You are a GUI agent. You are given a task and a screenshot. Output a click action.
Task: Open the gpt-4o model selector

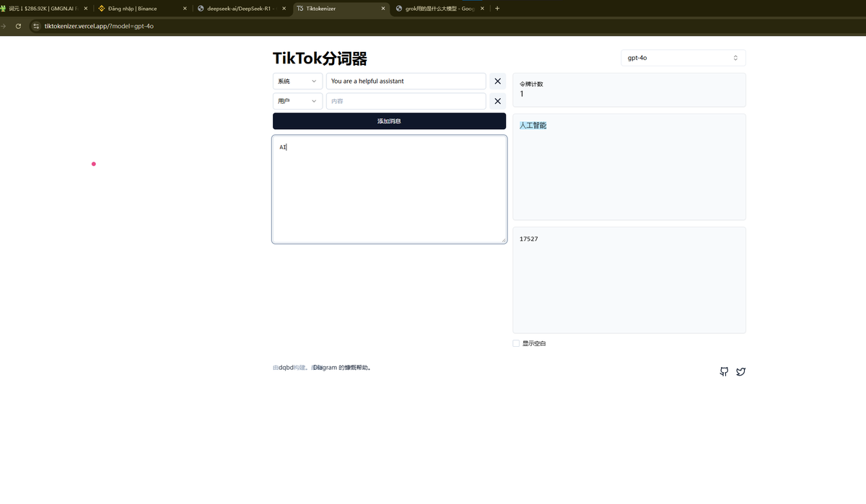(683, 57)
